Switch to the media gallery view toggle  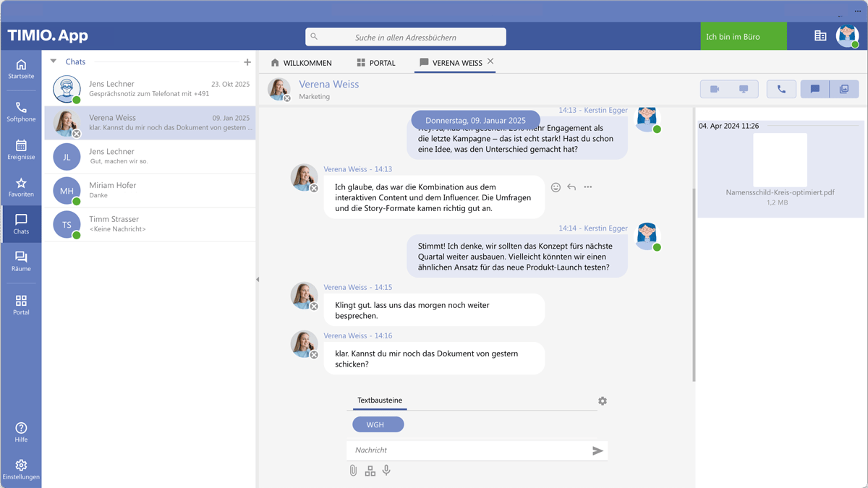[x=843, y=88]
